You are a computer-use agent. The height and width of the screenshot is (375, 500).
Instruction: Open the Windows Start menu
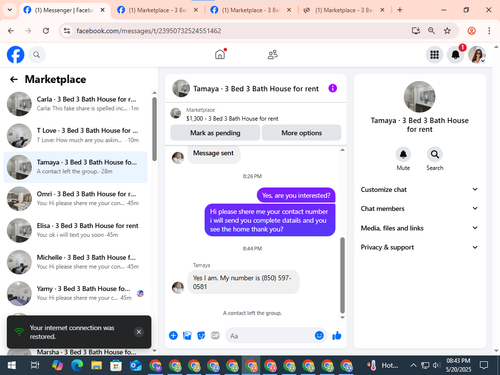click(12, 365)
